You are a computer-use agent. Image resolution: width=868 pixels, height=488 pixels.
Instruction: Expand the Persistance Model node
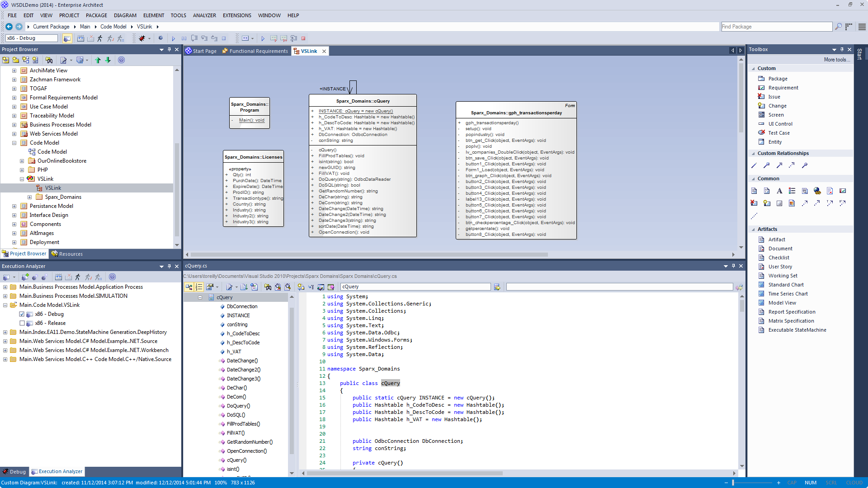14,206
